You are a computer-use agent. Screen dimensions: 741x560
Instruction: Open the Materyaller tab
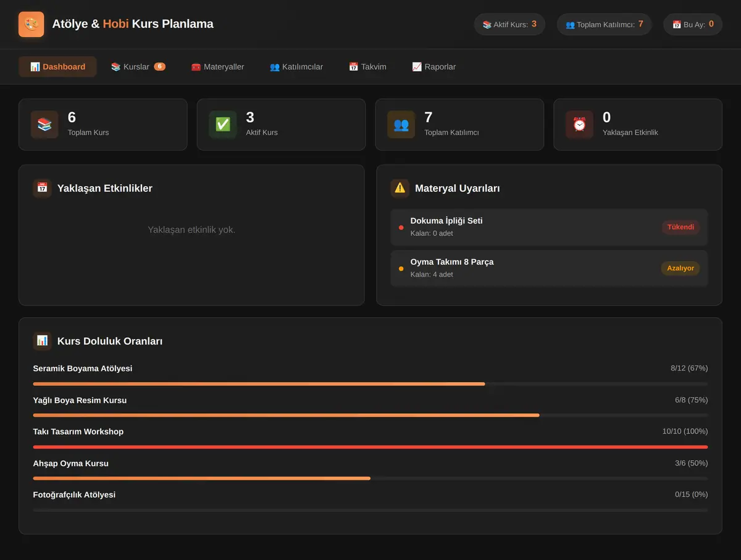pos(217,67)
